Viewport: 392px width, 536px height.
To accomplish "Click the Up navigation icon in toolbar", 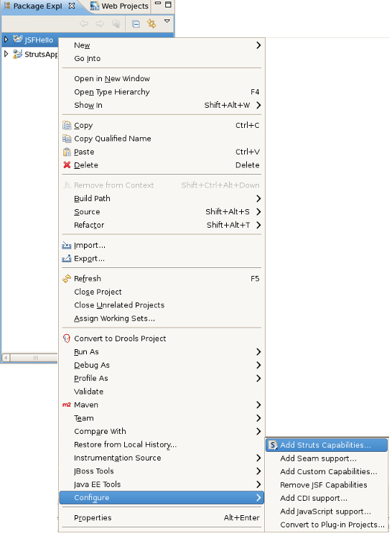I will tap(116, 24).
